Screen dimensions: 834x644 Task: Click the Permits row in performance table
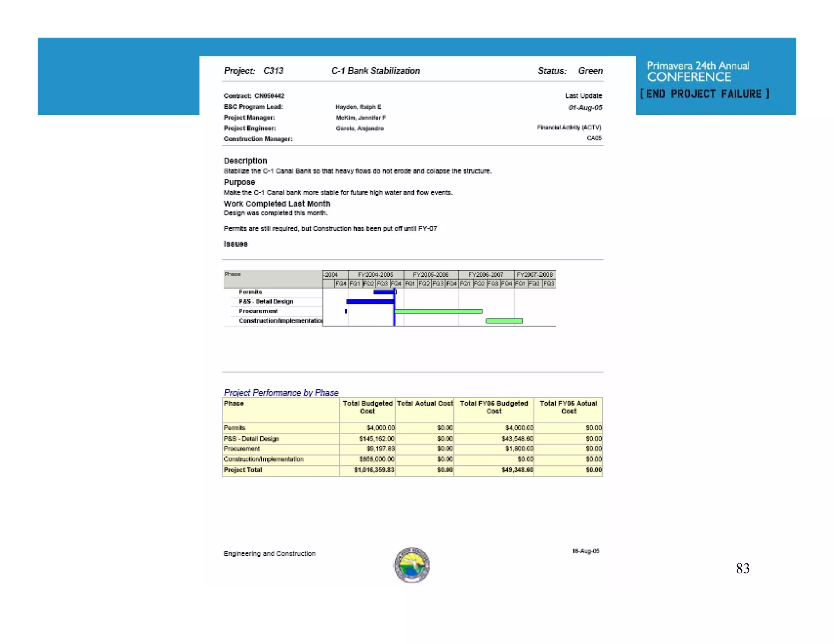tap(235, 428)
